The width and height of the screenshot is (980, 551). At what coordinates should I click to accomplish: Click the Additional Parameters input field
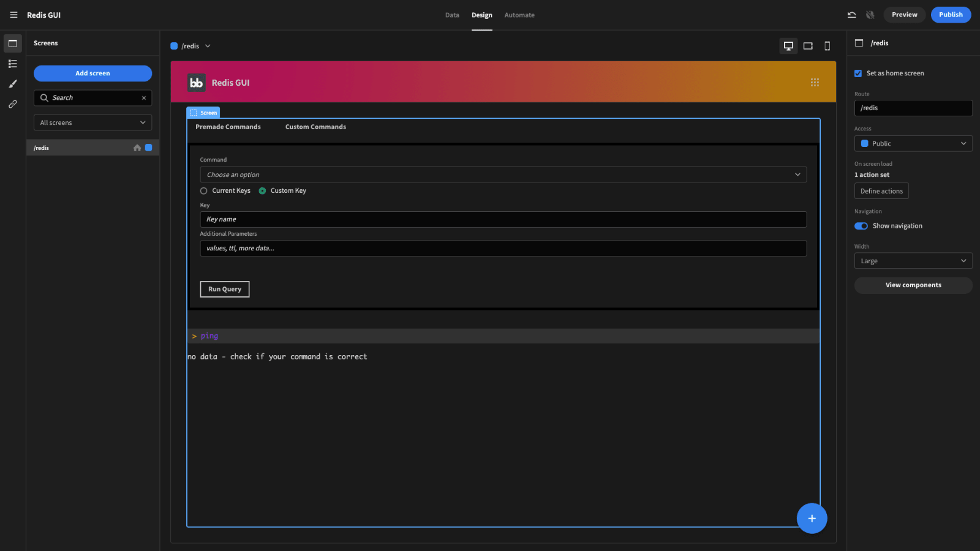[x=503, y=248]
